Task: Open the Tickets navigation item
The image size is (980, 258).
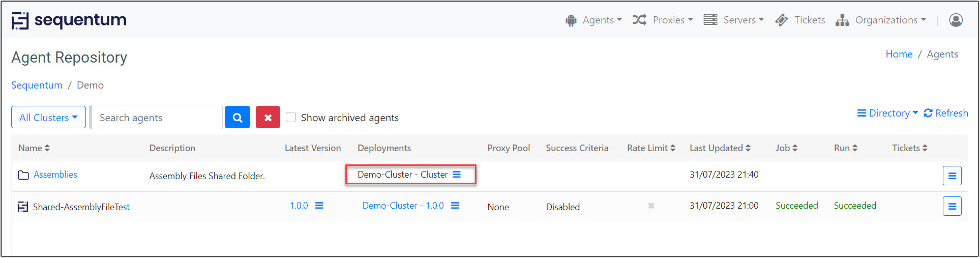Action: tap(800, 20)
